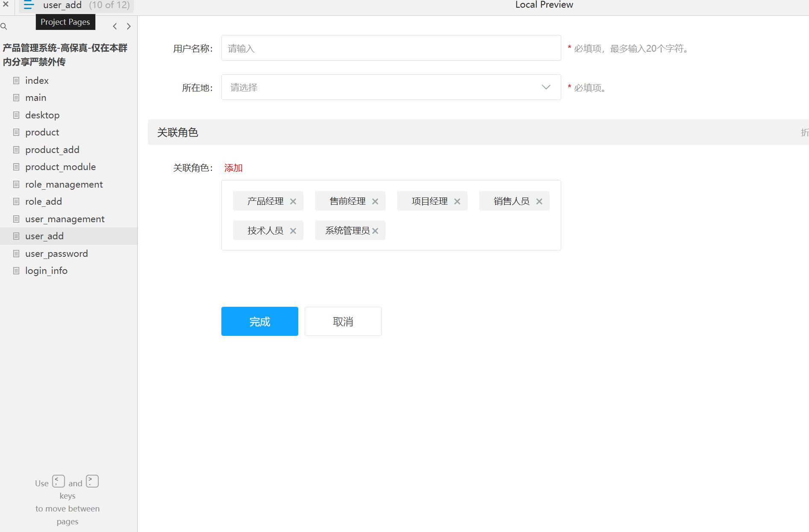Image resolution: width=809 pixels, height=532 pixels.
Task: Collapse the 关联角色 section
Action: [804, 132]
